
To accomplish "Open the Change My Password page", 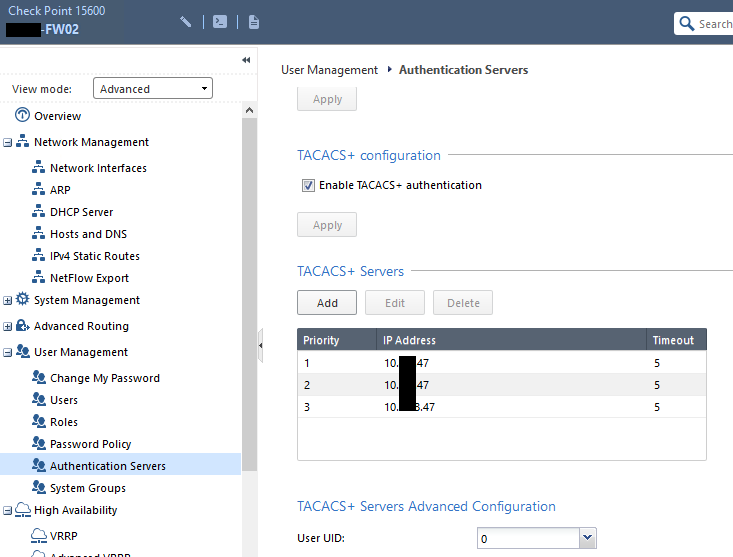I will 105,378.
